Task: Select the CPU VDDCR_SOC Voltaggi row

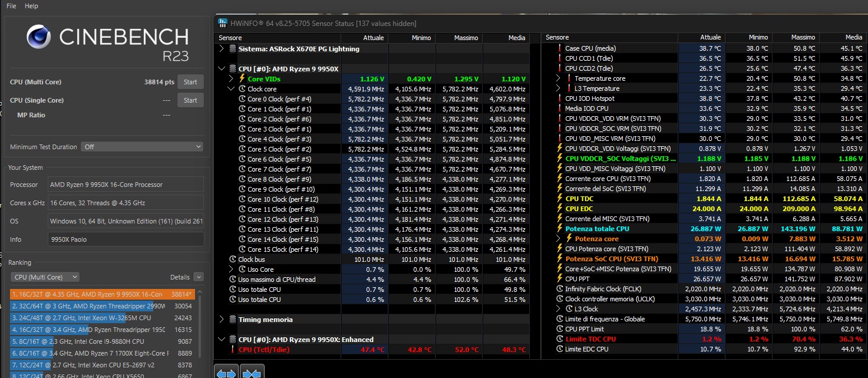Action: click(705, 159)
